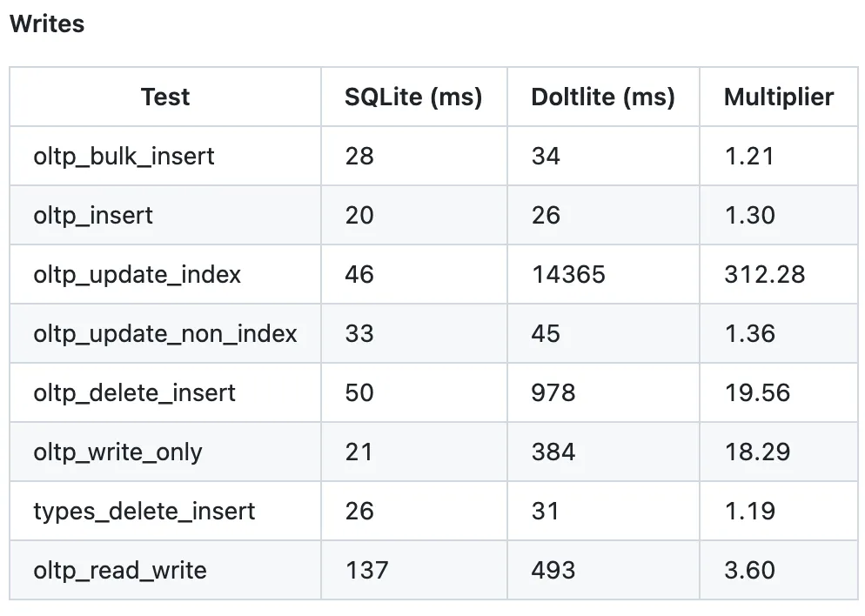Click the oltp_update_non_index test name
865x616 pixels.
(x=165, y=334)
